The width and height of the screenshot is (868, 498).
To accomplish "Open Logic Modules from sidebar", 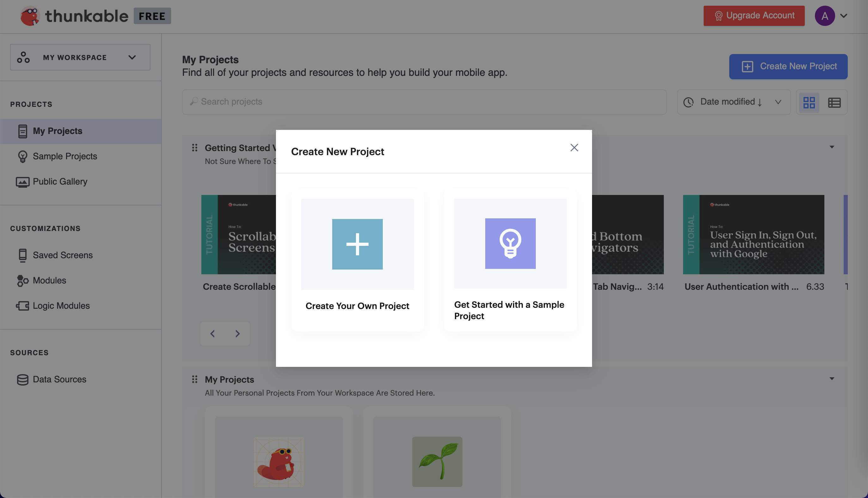I will [x=61, y=306].
